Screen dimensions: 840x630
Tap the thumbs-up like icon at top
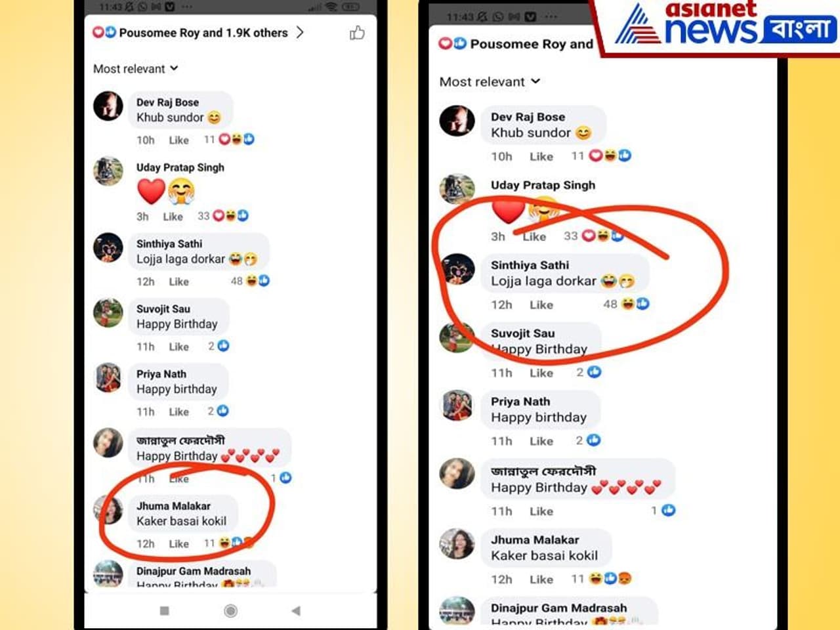click(357, 32)
